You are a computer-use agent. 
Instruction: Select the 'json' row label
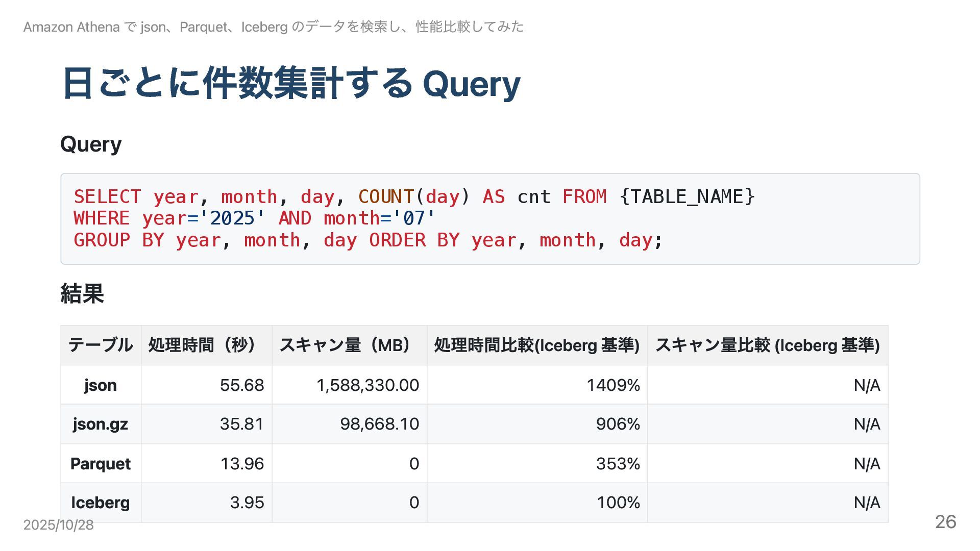click(x=101, y=385)
